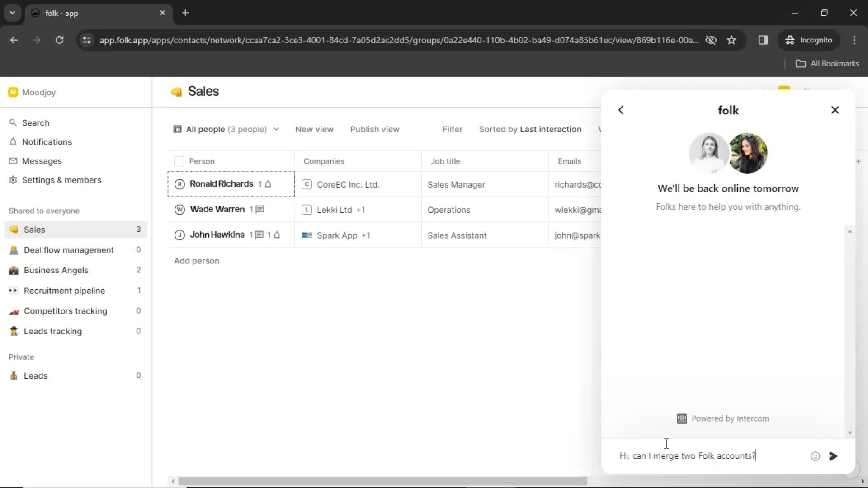
Task: Open Chrome menu with three dots
Action: pos(854,40)
